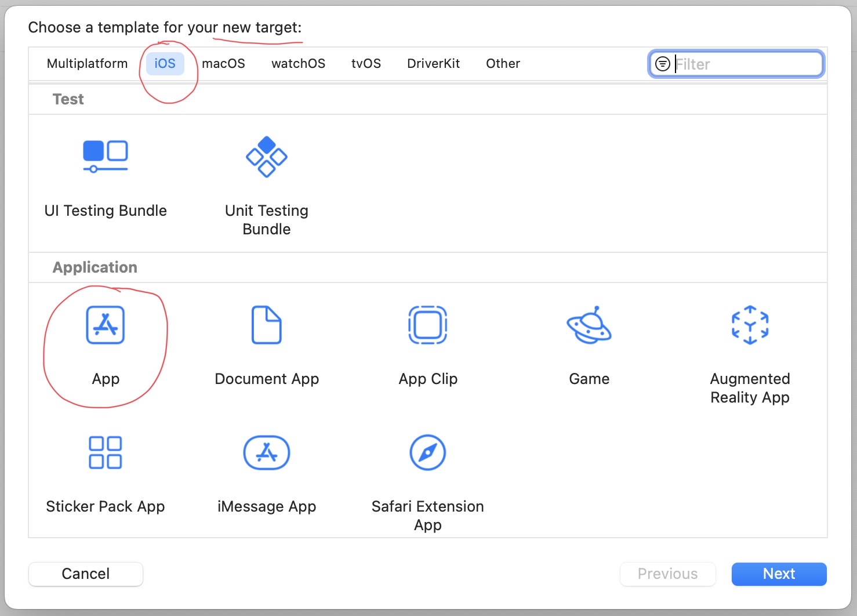857x616 pixels.
Task: Click the Next button
Action: [x=779, y=574]
